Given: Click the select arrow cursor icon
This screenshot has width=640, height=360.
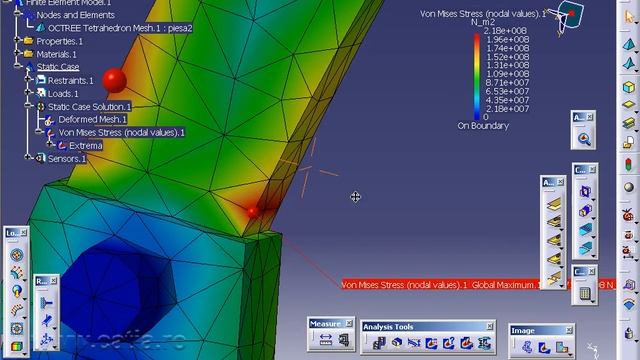Looking at the screenshot, I should tap(629, 17).
